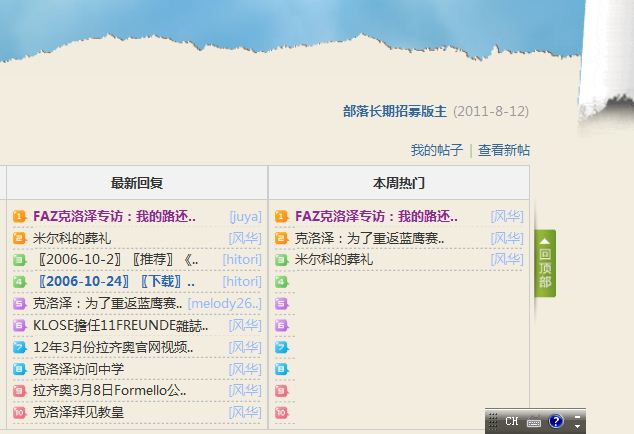Click [风华] beside 拉齐奥3月8日Formello post
Screen dimensions: 634x434
[x=245, y=391]
